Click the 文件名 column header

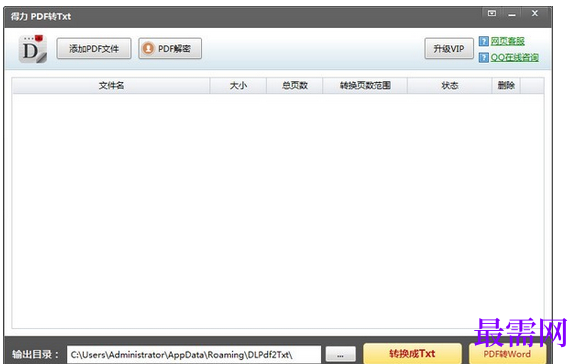pyautogui.click(x=111, y=86)
